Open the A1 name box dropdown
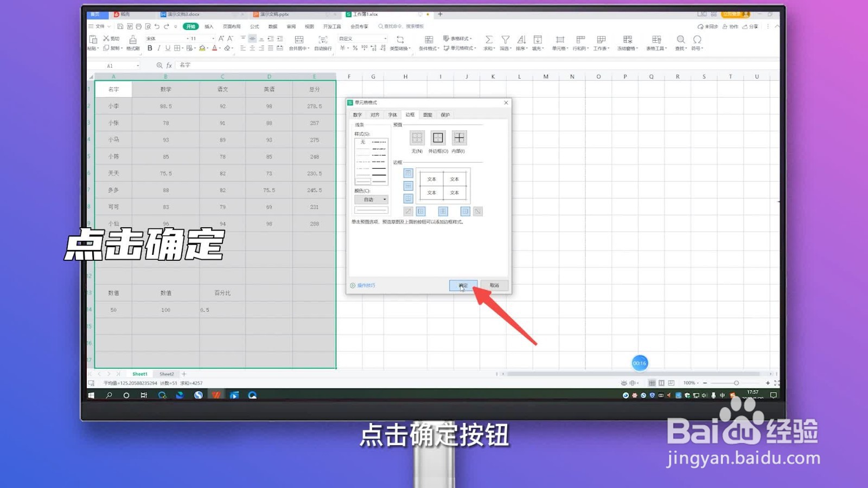 (x=138, y=66)
